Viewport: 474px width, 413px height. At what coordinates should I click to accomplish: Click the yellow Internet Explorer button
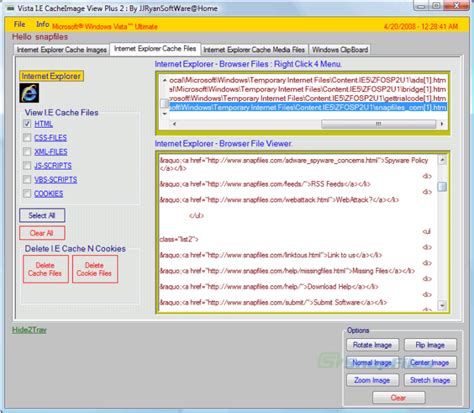(51, 76)
